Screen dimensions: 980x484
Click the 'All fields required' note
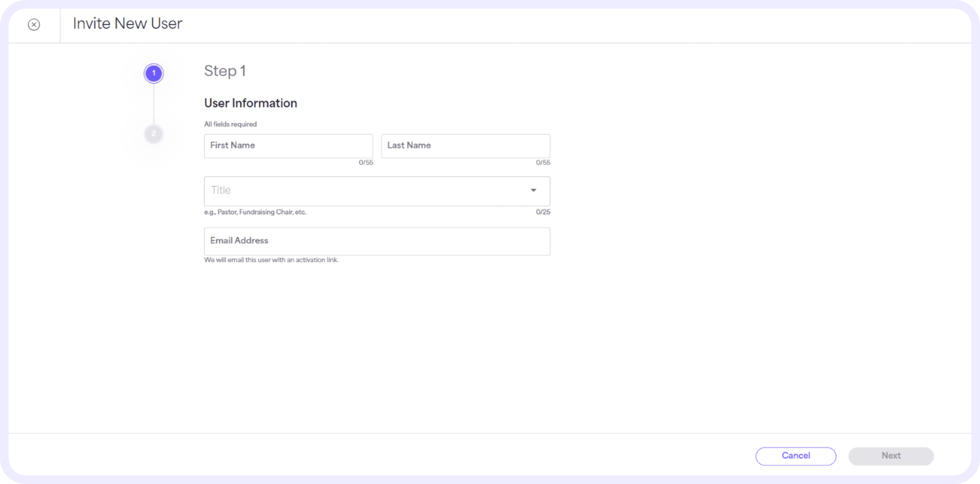(230, 124)
